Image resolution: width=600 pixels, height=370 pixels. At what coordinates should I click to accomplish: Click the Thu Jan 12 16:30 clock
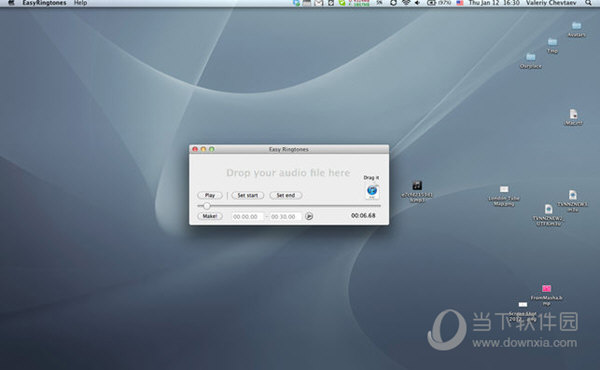pos(494,3)
